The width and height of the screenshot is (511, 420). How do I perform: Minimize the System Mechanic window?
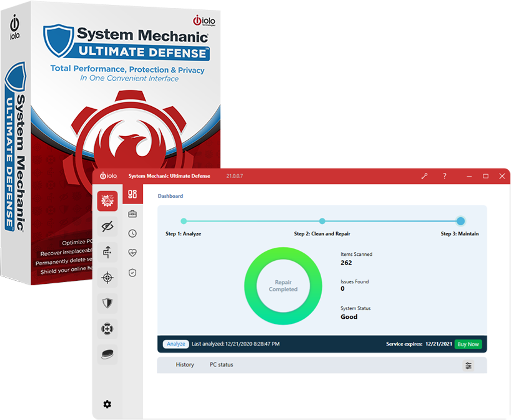tap(469, 176)
